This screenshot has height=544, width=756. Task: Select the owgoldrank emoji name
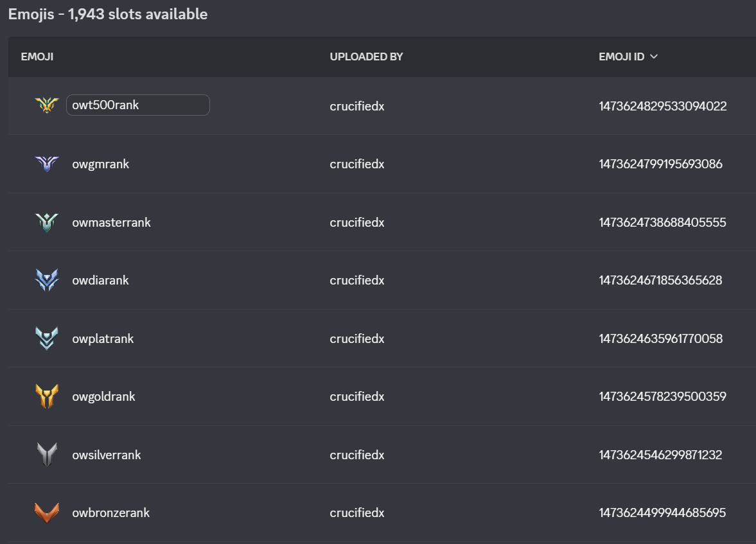tap(103, 396)
